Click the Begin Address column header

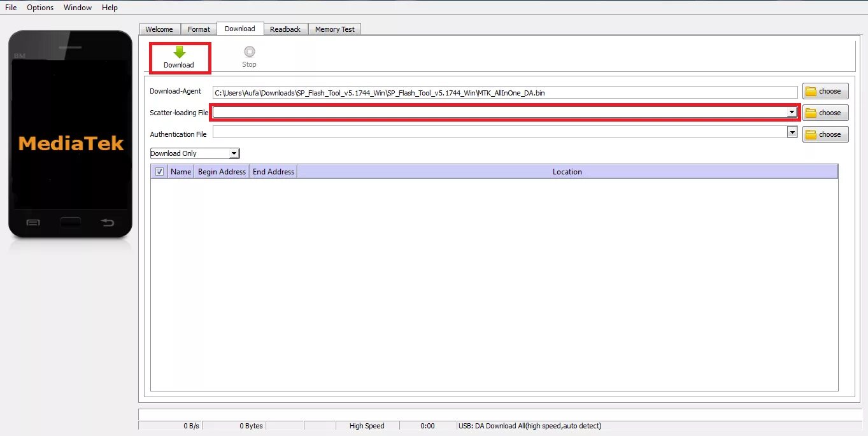pos(222,171)
